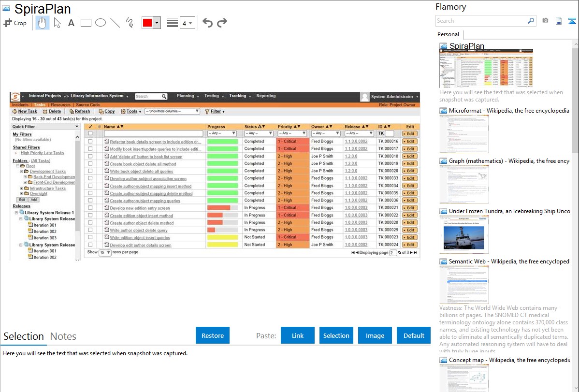Open the Personal tab
Viewport: 579px width, 392px height.
pyautogui.click(x=448, y=34)
